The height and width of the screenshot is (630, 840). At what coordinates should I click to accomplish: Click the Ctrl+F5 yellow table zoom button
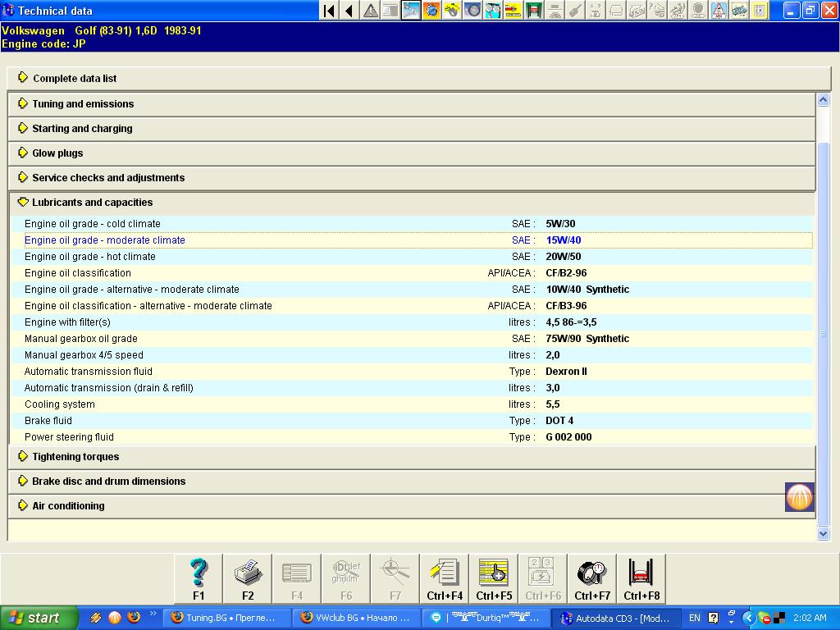pyautogui.click(x=494, y=578)
